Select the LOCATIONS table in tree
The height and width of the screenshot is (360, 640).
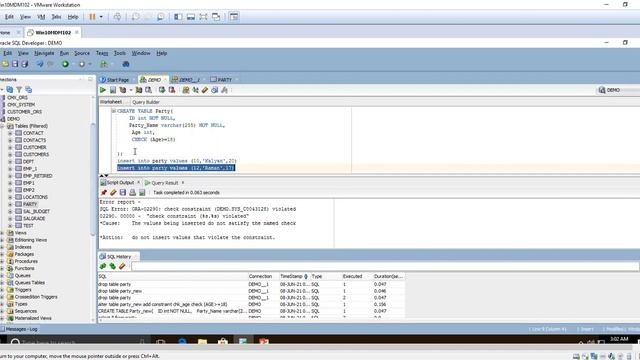tap(35, 197)
